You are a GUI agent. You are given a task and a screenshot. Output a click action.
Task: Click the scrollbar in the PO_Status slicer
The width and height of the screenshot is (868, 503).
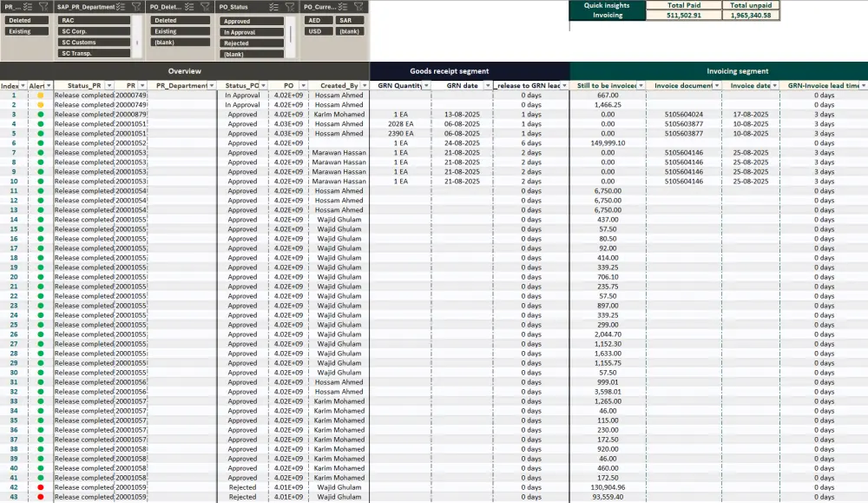tap(291, 35)
